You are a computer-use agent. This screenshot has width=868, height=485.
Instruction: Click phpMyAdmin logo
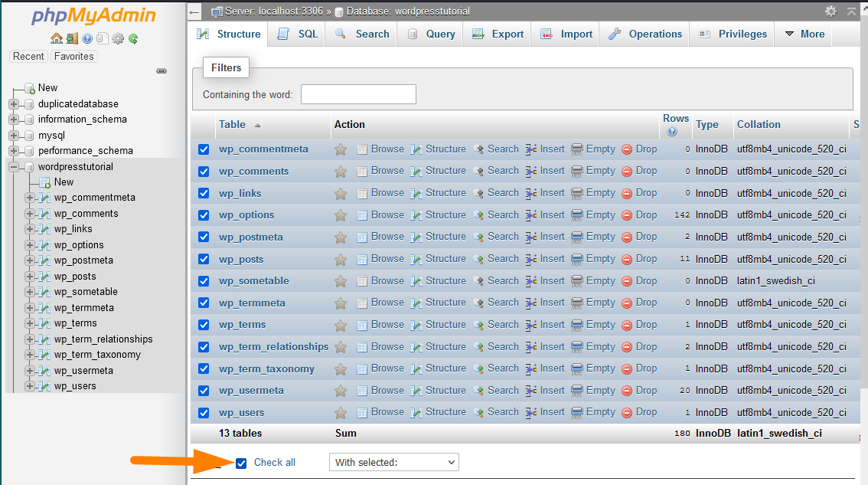[93, 16]
